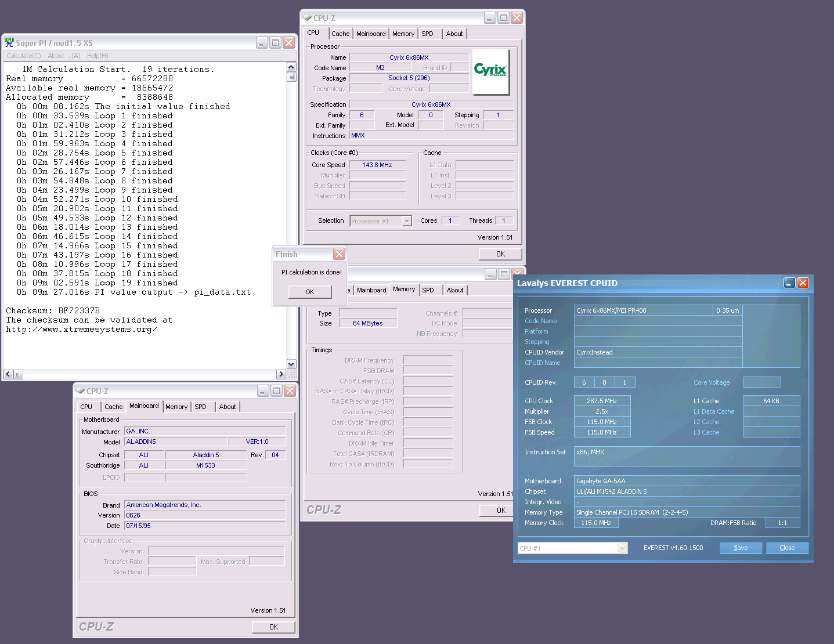834x644 pixels.
Task: Select About tab in Mainboard CPU-Z window
Action: 228,407
